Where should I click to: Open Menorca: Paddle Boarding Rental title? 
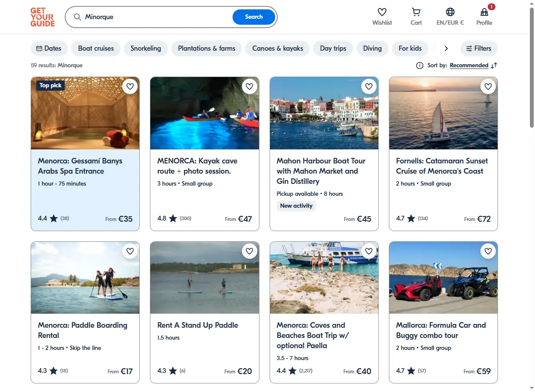[83, 330]
